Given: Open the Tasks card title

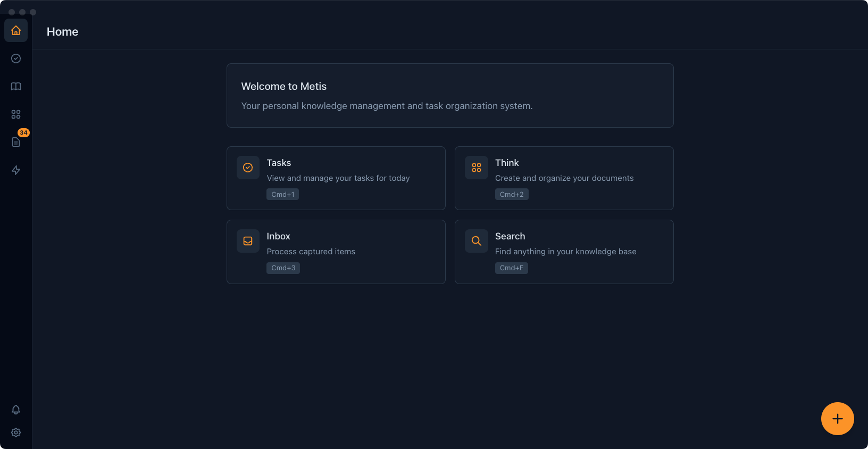Looking at the screenshot, I should [279, 163].
